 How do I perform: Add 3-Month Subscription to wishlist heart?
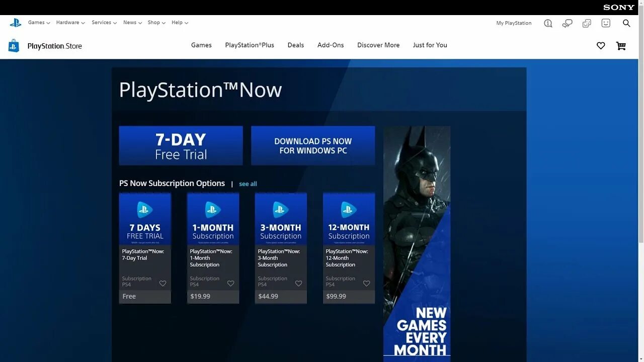(x=298, y=284)
